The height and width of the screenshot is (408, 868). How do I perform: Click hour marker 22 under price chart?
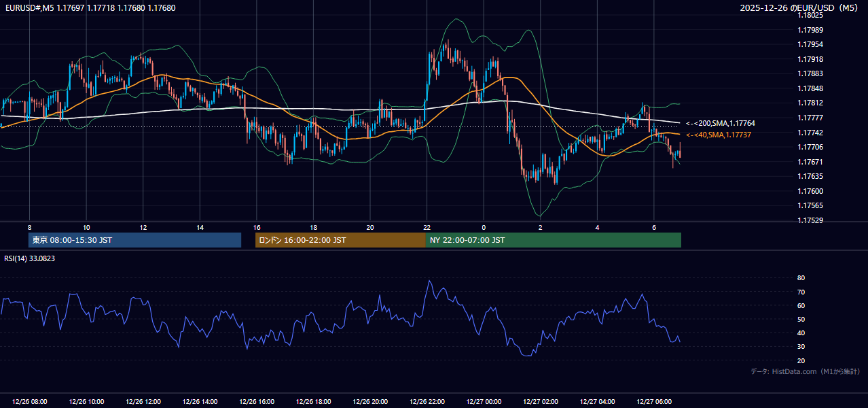click(x=427, y=227)
